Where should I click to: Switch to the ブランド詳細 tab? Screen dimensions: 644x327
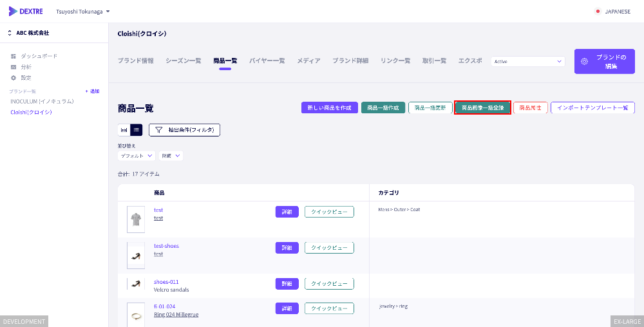[x=350, y=61]
